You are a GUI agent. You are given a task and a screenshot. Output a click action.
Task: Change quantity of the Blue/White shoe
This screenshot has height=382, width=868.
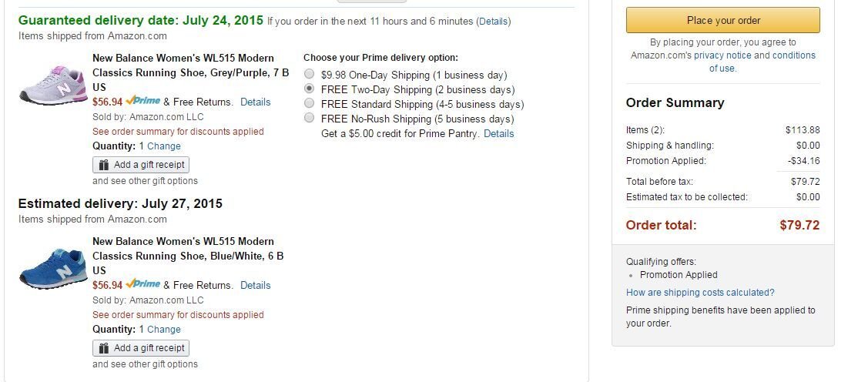(x=164, y=330)
